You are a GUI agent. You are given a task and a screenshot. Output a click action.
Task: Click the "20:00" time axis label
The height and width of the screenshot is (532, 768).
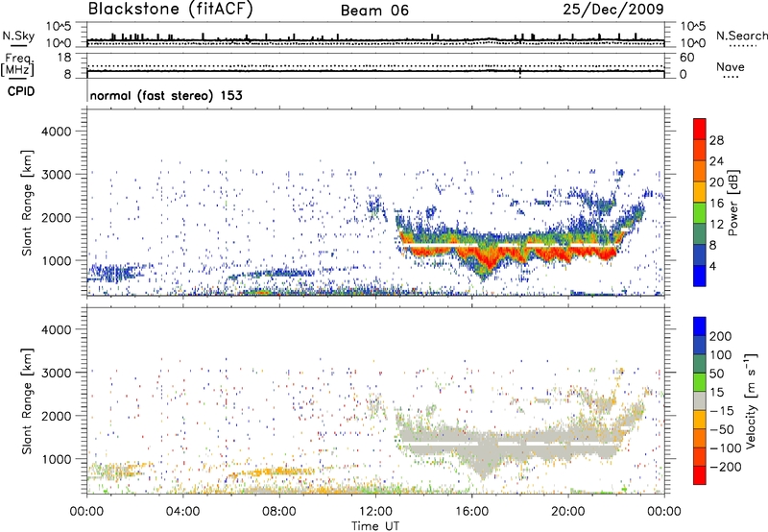[567, 512]
